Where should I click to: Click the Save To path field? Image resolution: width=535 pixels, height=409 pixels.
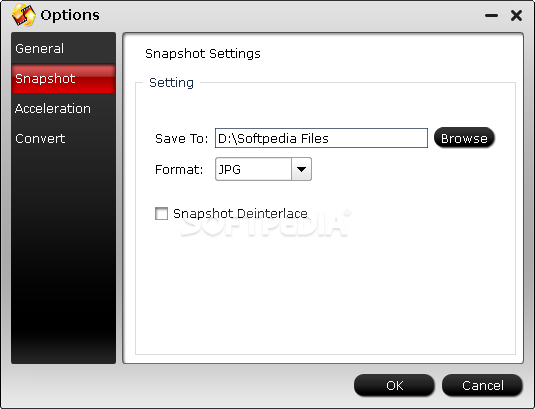[321, 138]
